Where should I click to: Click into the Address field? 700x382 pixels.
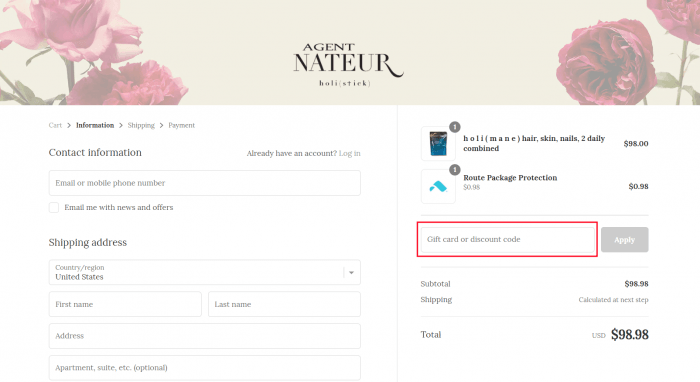pos(204,336)
